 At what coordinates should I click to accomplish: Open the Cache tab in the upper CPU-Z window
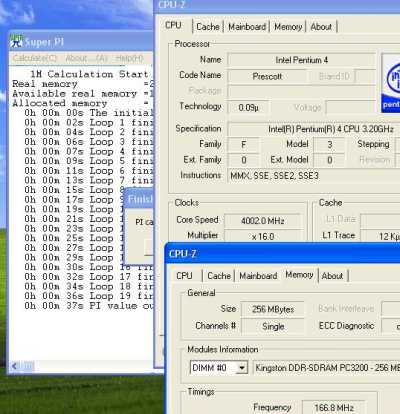click(208, 27)
